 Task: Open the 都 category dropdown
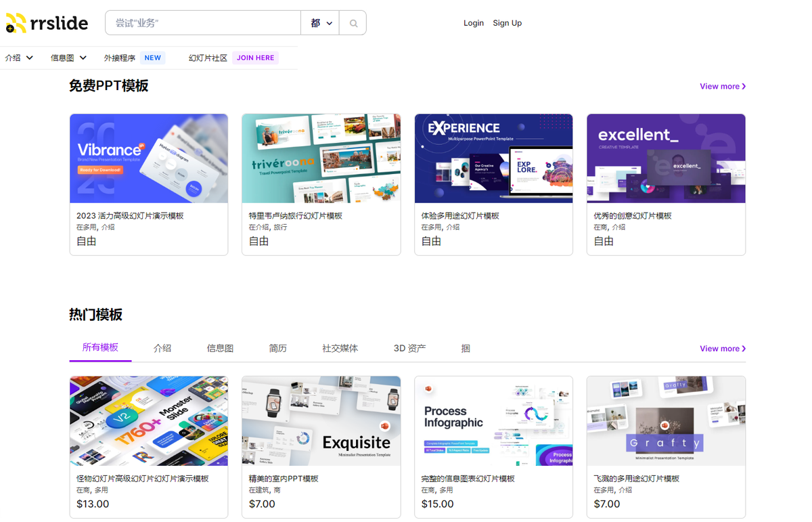pos(321,23)
